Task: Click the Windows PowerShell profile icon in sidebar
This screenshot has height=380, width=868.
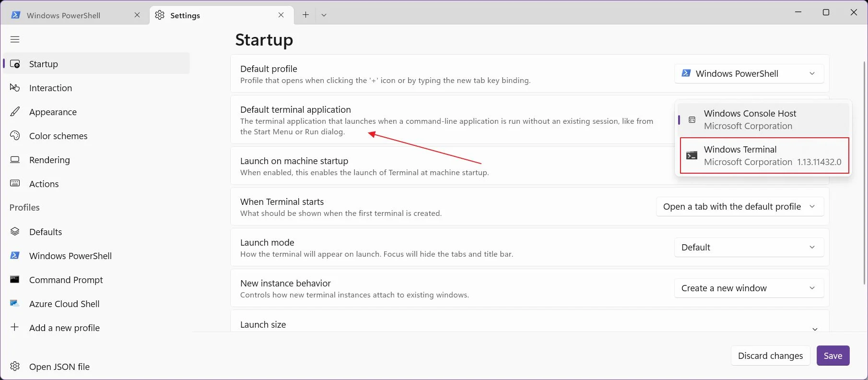Action: tap(15, 255)
